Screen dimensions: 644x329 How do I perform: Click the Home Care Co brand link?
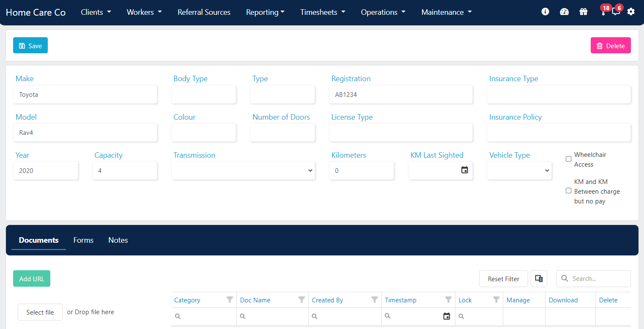click(x=36, y=12)
